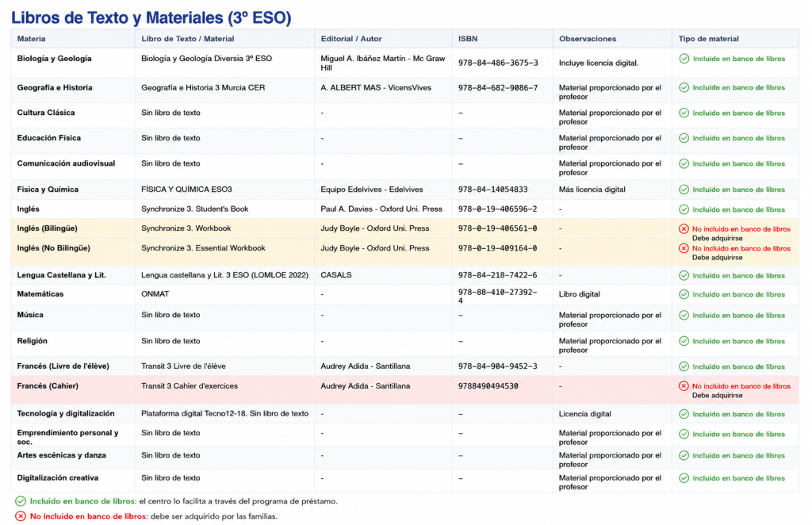Click the green check icon in Inglés Student's Book row

coord(684,209)
